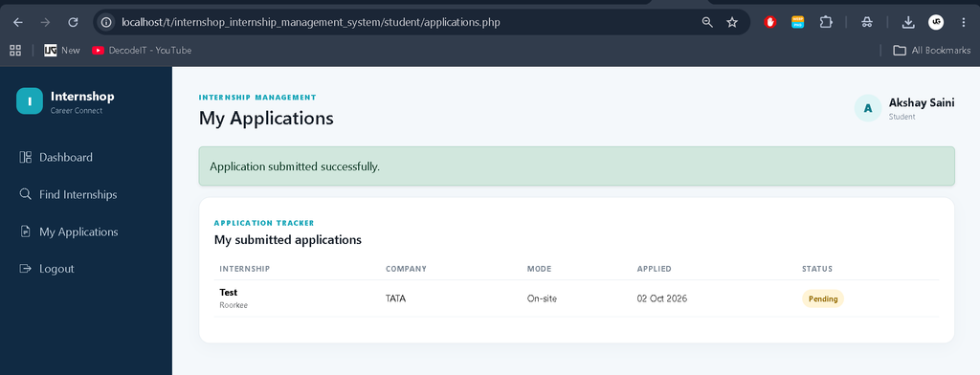Click the Pending status badge
The image size is (980, 375).
tap(823, 298)
